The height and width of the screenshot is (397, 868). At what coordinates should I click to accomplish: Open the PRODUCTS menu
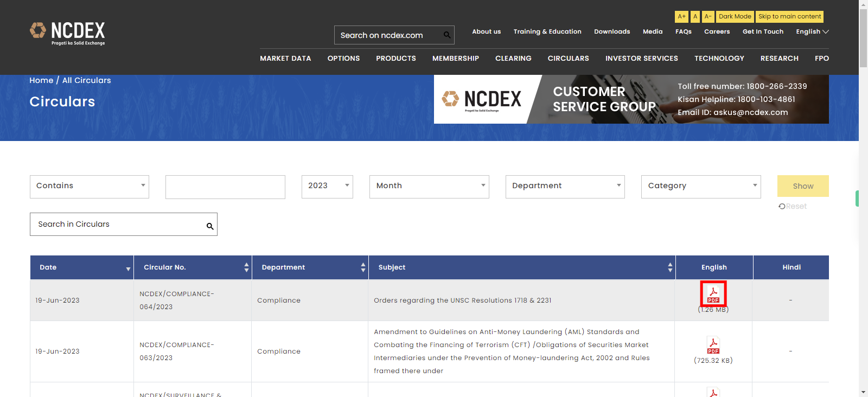click(x=396, y=58)
